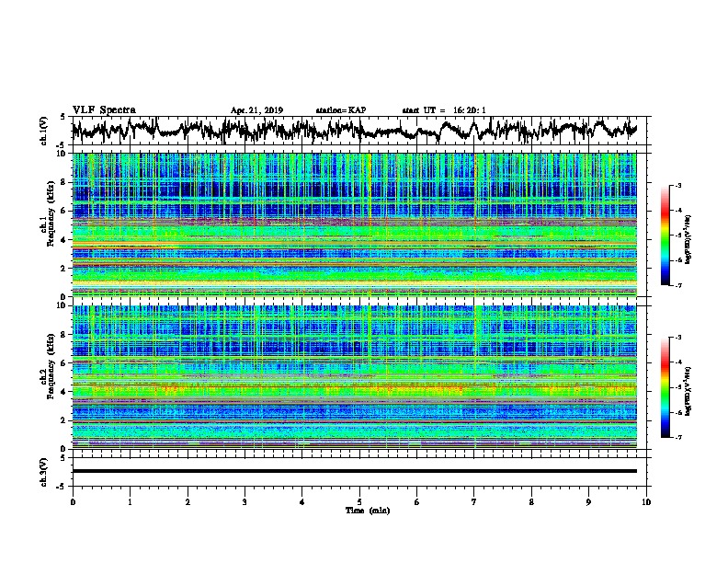Click the ch.2 Frequency (kHz) axis label
728x563 pixels.
(x=51, y=366)
